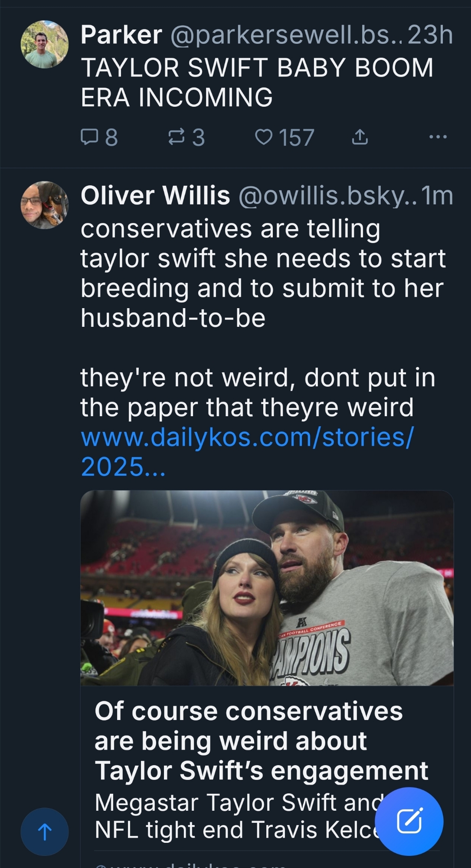This screenshot has height=868, width=471.
Task: Tap the reply icon on Parker's post
Action: tap(89, 138)
